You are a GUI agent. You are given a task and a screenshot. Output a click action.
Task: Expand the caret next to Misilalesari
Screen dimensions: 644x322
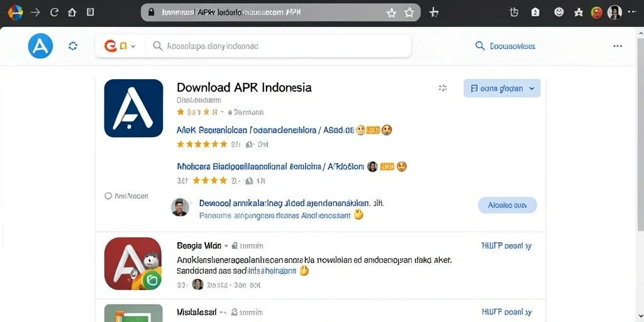tap(224, 313)
